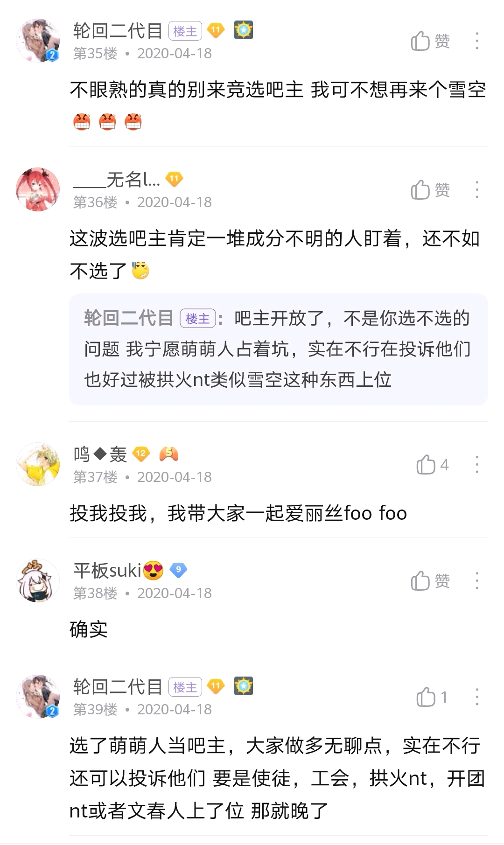Image resolution: width=504 pixels, height=845 pixels.
Task: Like the post by 鸣◆轰
Action: (432, 465)
